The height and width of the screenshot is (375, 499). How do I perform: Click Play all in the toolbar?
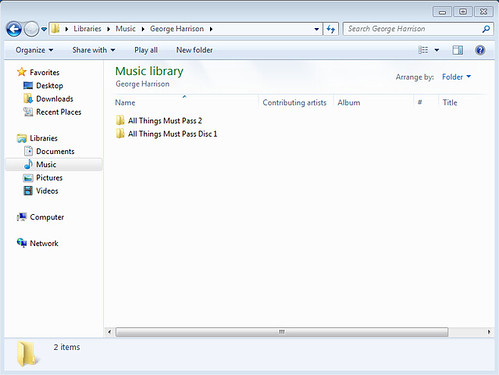click(146, 50)
